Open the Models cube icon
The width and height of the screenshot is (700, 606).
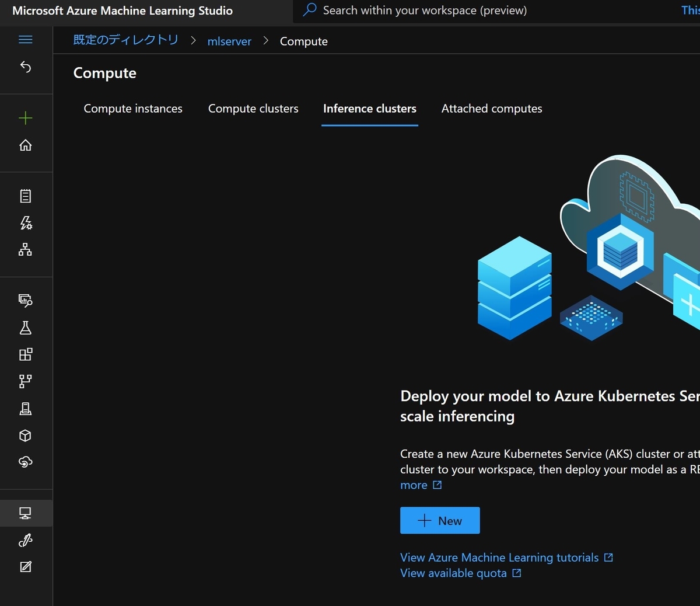tap(26, 436)
